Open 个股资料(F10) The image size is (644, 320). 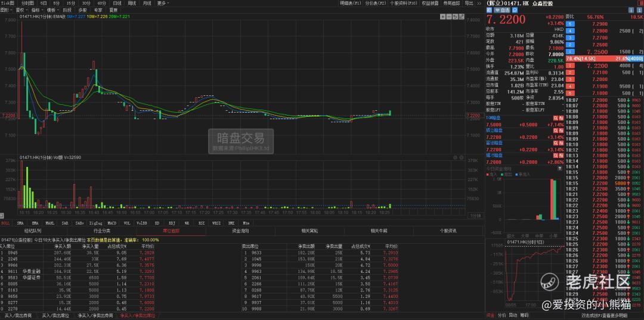[403, 4]
